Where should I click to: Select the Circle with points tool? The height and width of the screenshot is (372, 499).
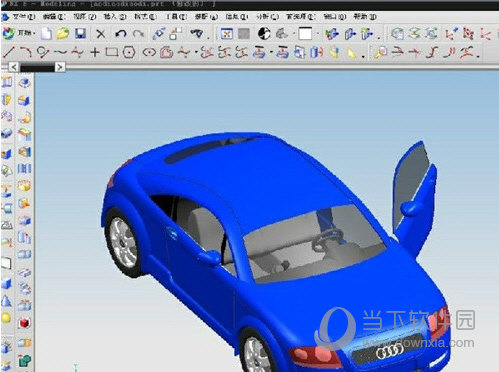coord(43,52)
